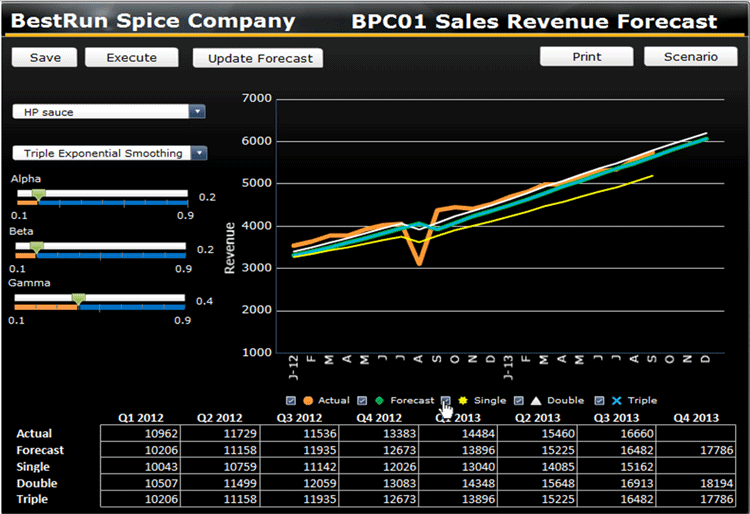Toggle the Triple series checkbox
The height and width of the screenshot is (514, 750).
[x=599, y=401]
